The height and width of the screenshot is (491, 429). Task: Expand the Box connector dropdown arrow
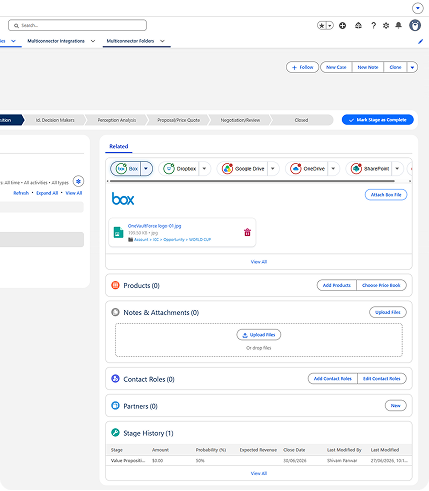tap(146, 169)
